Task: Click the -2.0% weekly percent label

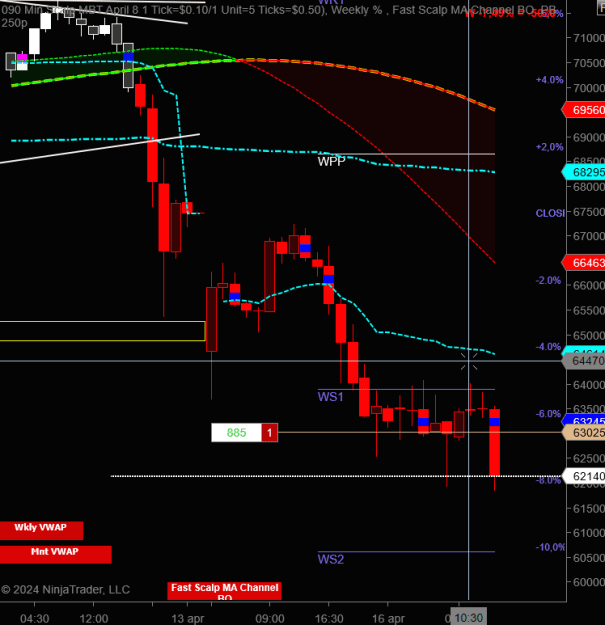Action: [x=548, y=281]
